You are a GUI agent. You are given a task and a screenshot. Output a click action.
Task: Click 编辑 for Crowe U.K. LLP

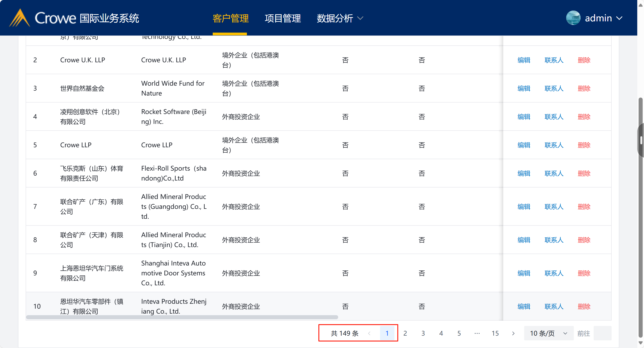(x=523, y=60)
